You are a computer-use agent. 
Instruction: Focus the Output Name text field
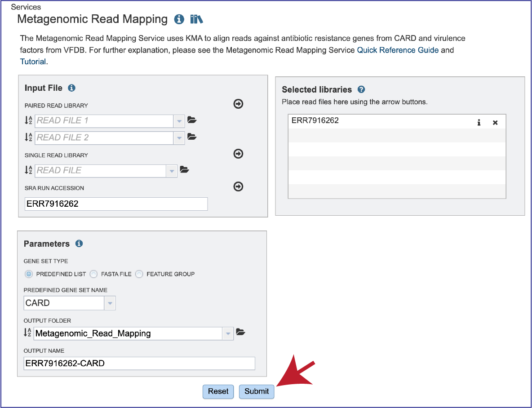click(x=139, y=363)
